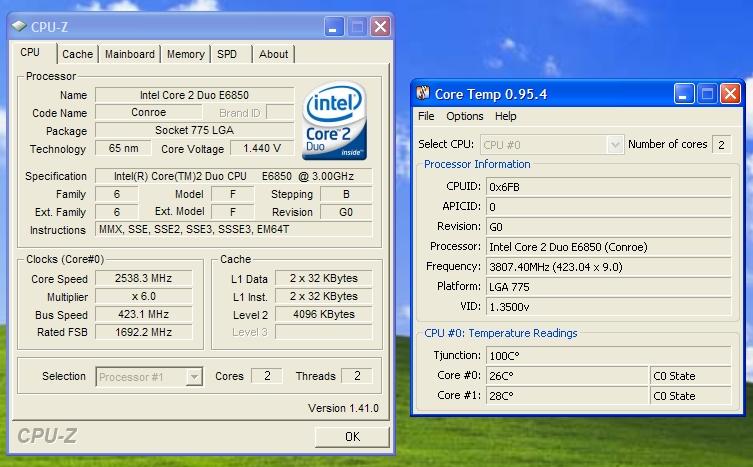Click the Core Temp title bar icon

point(423,93)
